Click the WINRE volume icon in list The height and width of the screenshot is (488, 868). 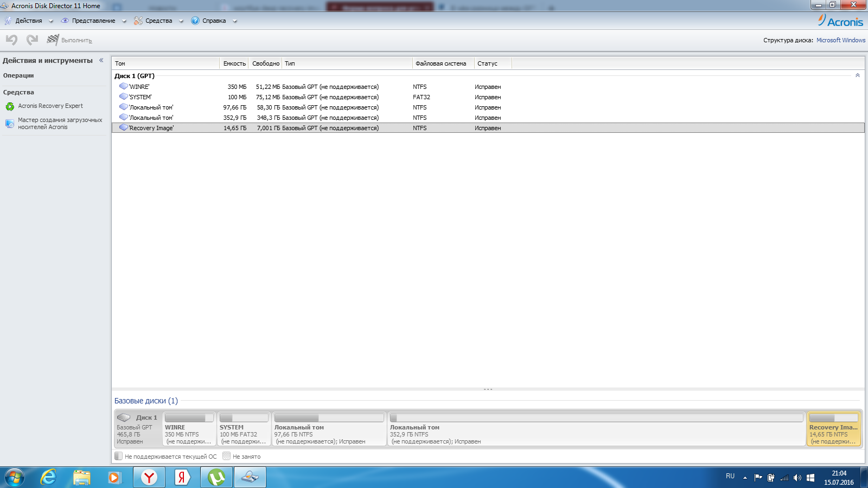point(124,86)
